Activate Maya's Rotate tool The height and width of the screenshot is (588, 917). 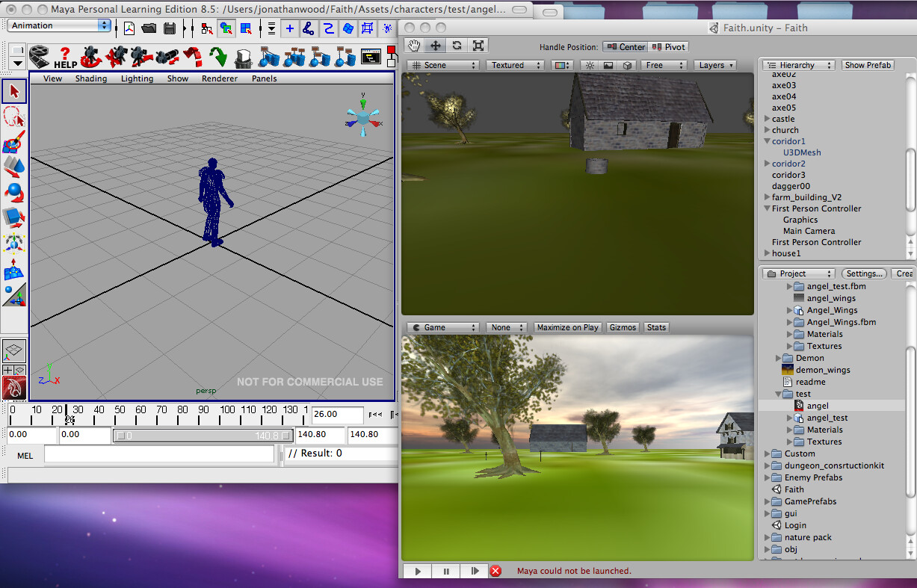tap(15, 191)
